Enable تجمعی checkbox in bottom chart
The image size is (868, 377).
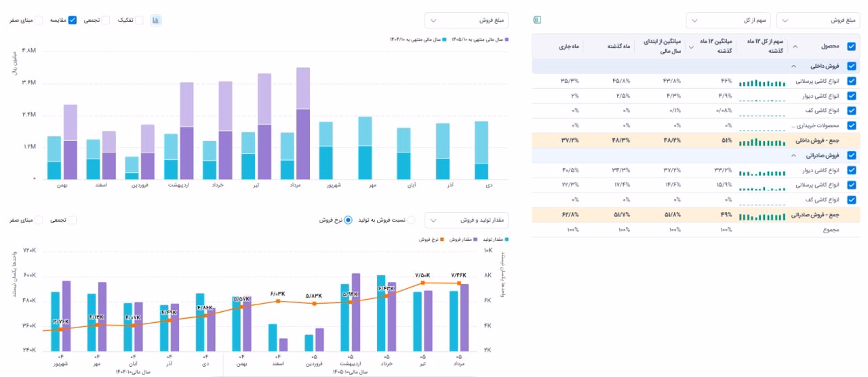(x=73, y=220)
